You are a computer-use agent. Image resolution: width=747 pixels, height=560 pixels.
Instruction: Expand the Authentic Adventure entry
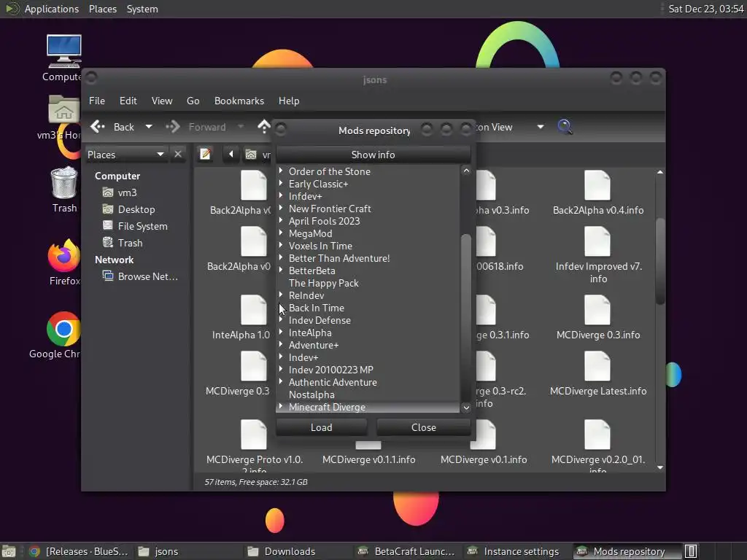point(281,381)
